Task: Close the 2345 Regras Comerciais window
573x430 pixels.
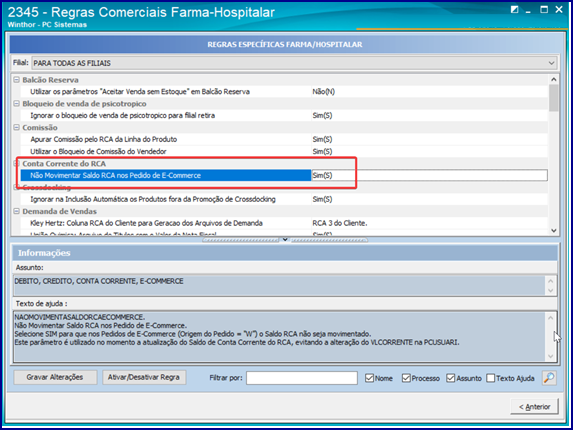Action: click(x=559, y=9)
